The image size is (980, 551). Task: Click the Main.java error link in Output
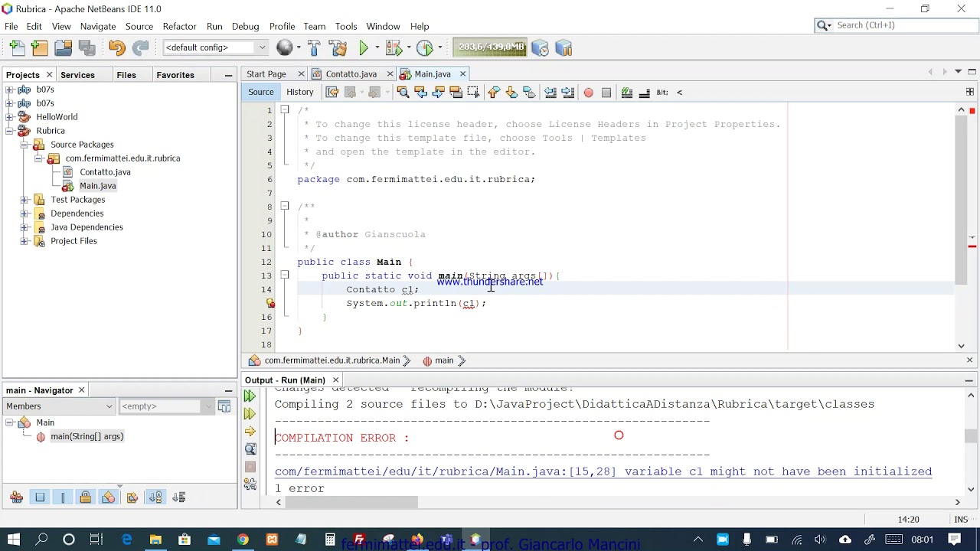tap(603, 471)
